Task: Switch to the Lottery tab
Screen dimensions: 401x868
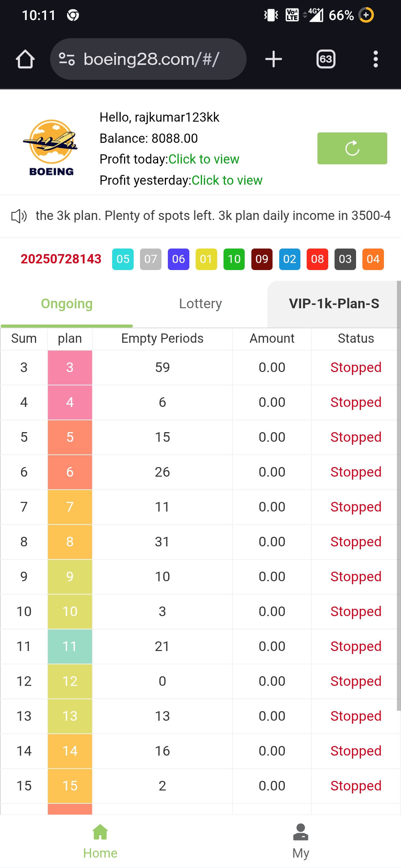Action: [x=200, y=304]
